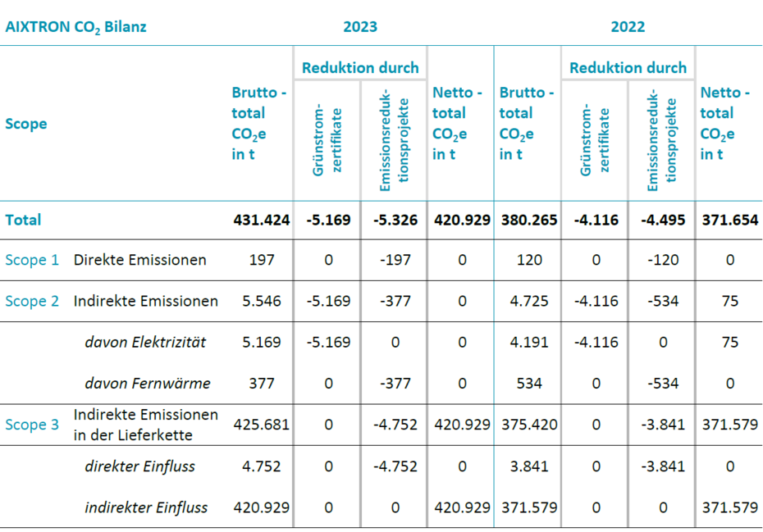Select '-3.841' in the Scope 3 row
Image resolution: width=763 pixels, height=532 pixels.
click(x=663, y=425)
